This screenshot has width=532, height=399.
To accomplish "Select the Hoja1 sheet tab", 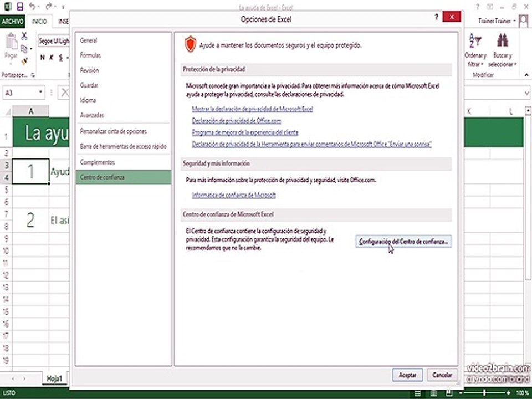I will (55, 378).
